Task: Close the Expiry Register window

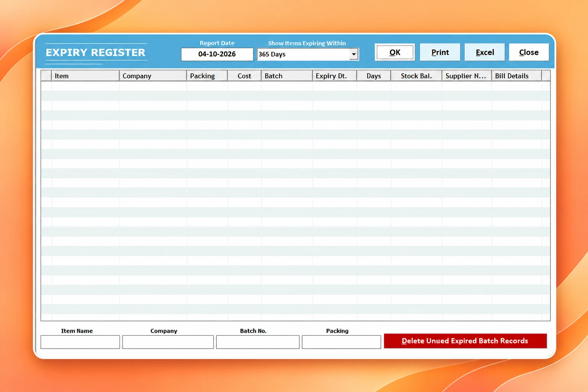Action: tap(529, 52)
